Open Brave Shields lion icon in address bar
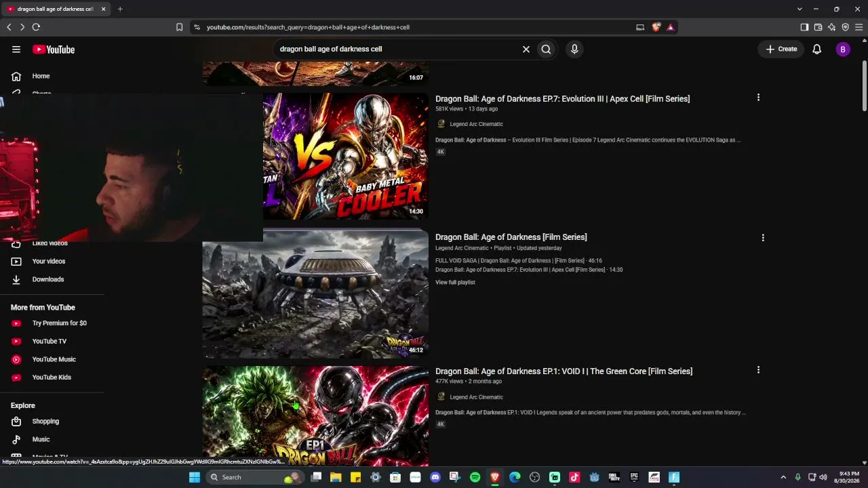This screenshot has width=868, height=488. tap(656, 27)
